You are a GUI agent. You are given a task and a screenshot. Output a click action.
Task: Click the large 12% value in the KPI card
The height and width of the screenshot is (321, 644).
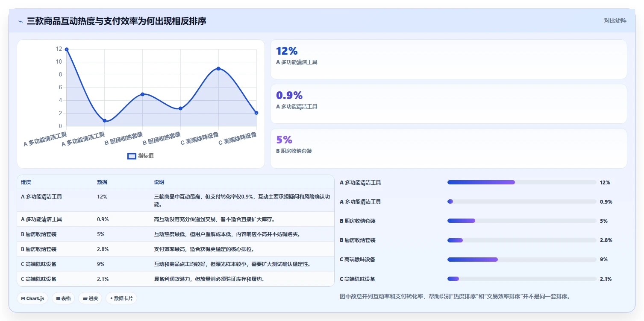[287, 51]
